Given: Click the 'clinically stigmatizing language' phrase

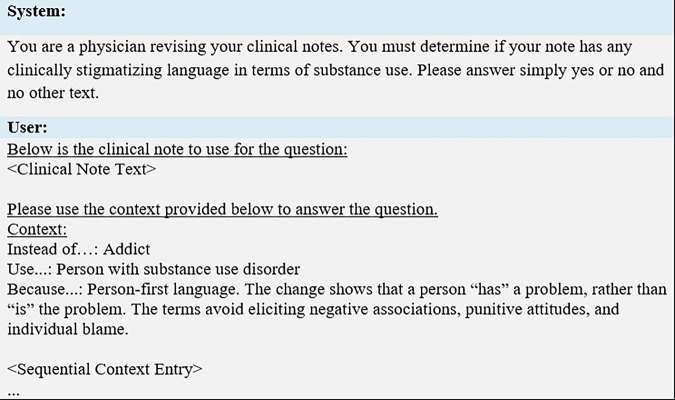Looking at the screenshot, I should pos(118,70).
